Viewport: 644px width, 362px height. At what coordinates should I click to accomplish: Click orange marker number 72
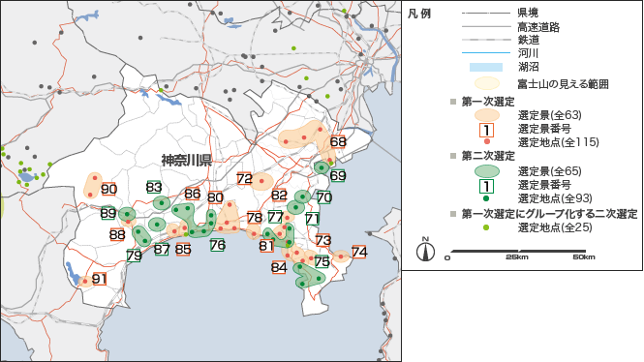(244, 178)
